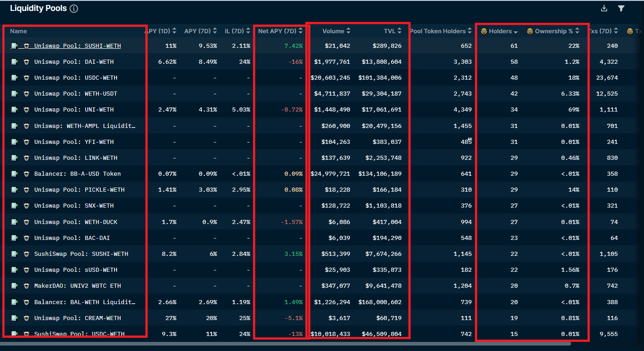Click building icon beside Balancer: BB-A-USD Token
Screen dimensions: 644x351
pos(15,174)
